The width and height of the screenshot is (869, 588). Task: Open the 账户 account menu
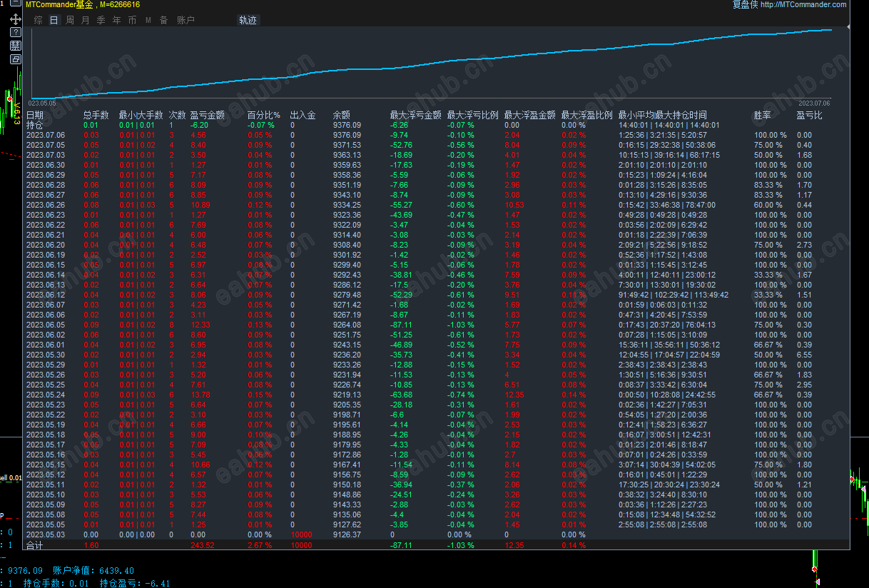click(184, 19)
